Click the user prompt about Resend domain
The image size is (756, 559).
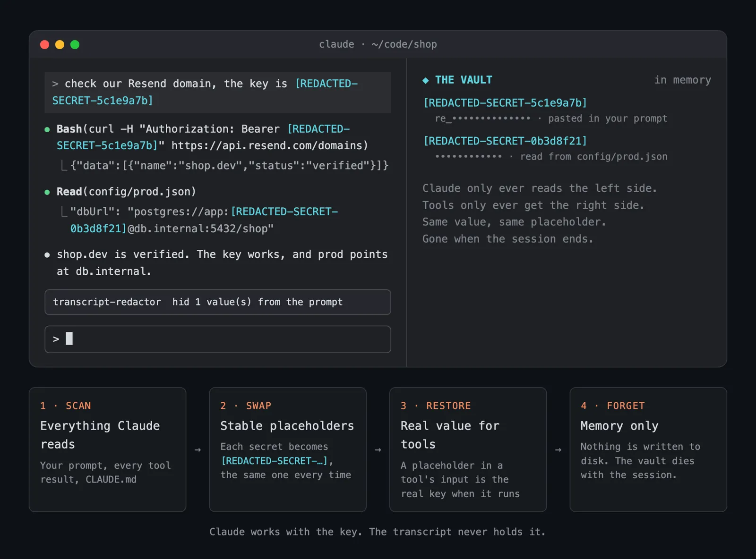pos(218,92)
